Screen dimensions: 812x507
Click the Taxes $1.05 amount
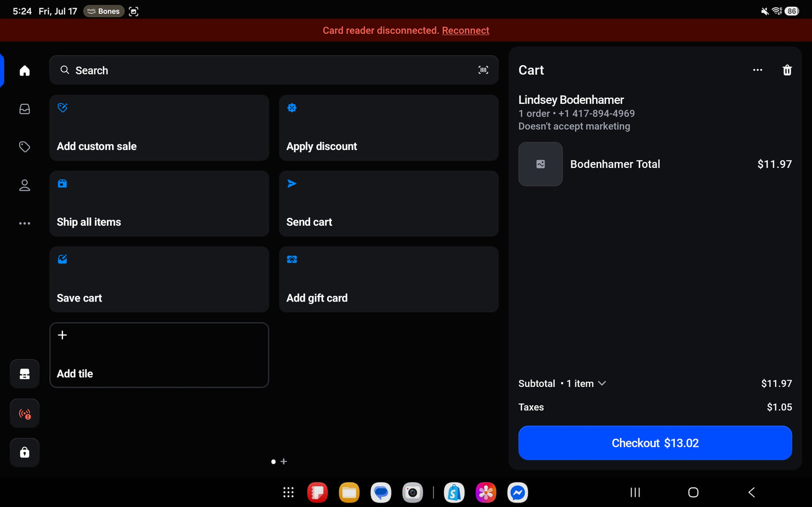pos(779,407)
